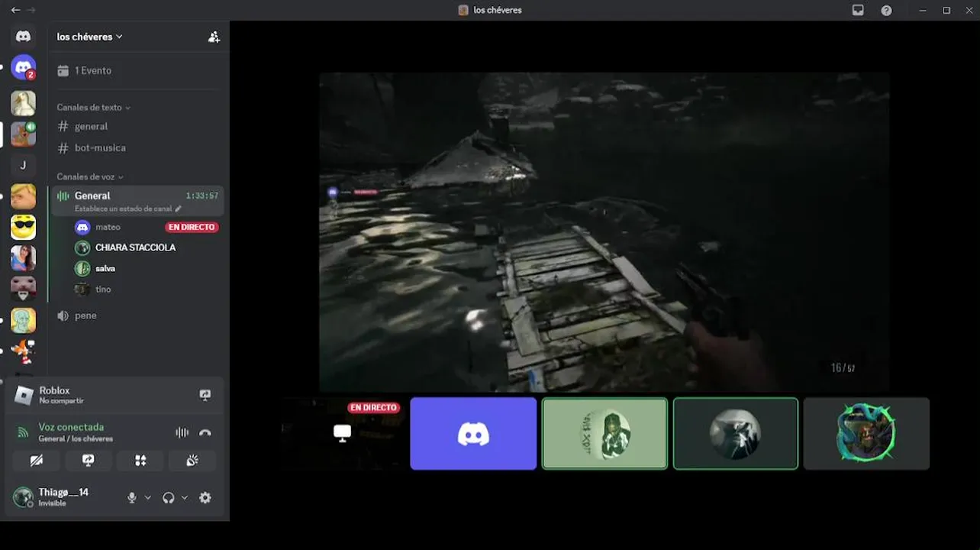
Task: Open microphone input options arrow
Action: point(148,498)
